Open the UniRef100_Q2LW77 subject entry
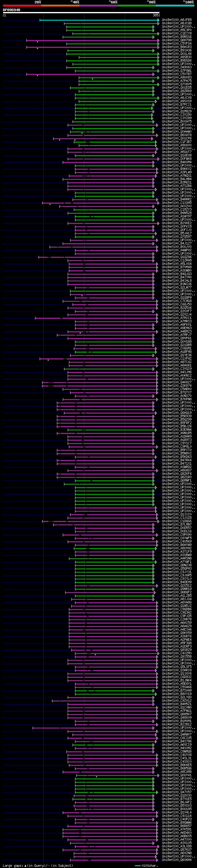The height and width of the screenshot is (868, 197). click(177, 287)
